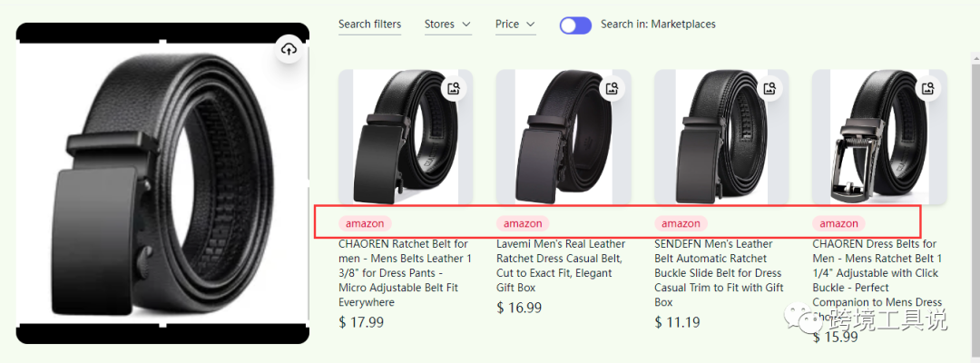Expand the Stores dropdown
980x363 pixels.
click(x=447, y=25)
